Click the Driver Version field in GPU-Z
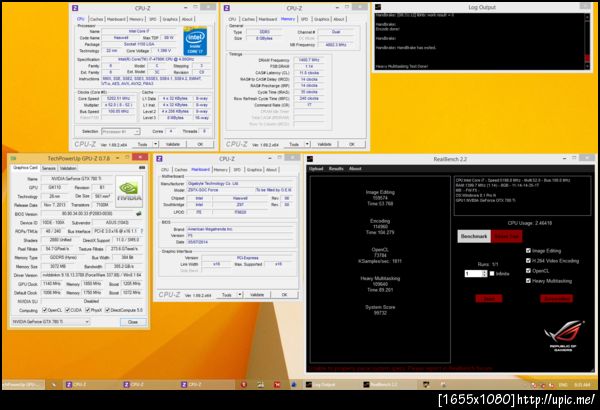600x410 pixels. coord(92,275)
